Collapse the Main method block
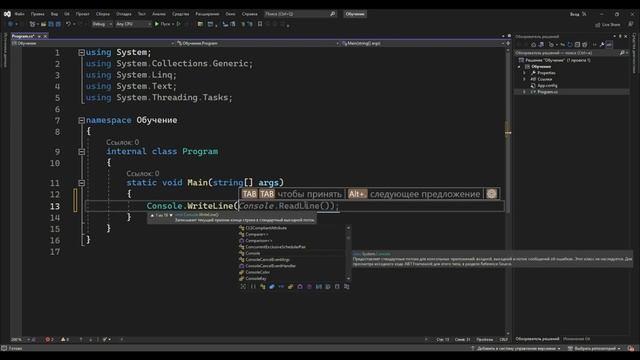The width and height of the screenshot is (640, 360). click(81, 183)
